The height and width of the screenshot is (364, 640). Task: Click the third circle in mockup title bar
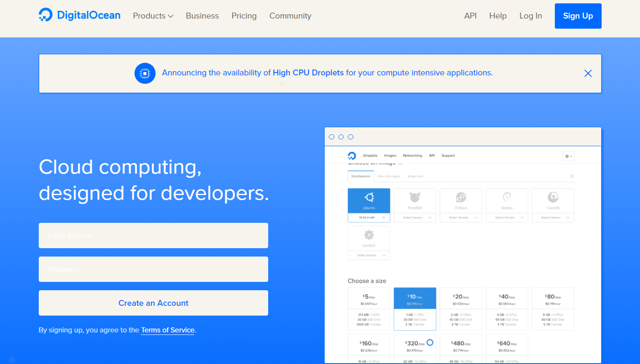[x=350, y=137]
